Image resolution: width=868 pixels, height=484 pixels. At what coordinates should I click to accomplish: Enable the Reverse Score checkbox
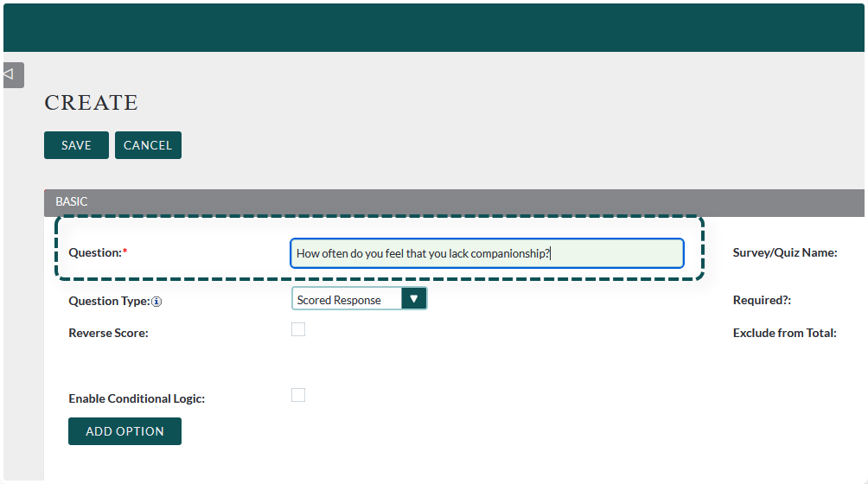tap(298, 329)
